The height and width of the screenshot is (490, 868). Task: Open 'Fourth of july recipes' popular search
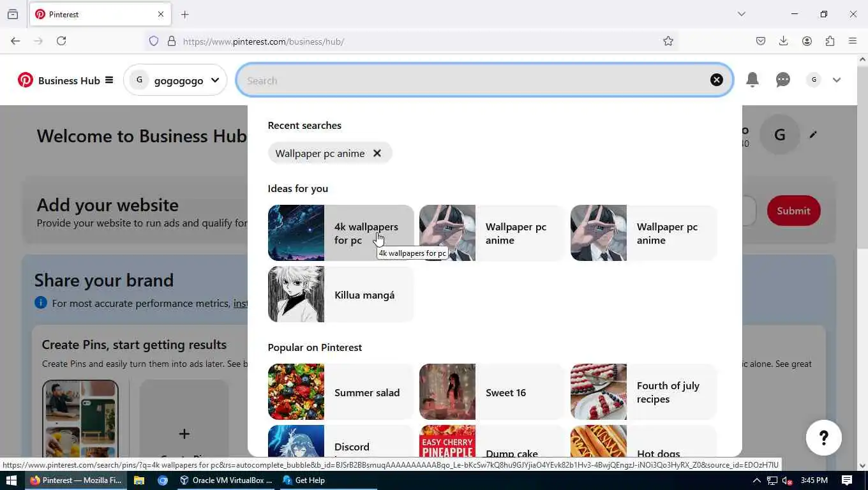coord(643,392)
